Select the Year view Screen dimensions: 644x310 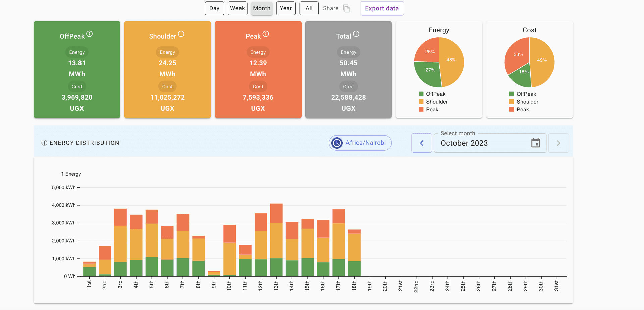[x=286, y=8]
